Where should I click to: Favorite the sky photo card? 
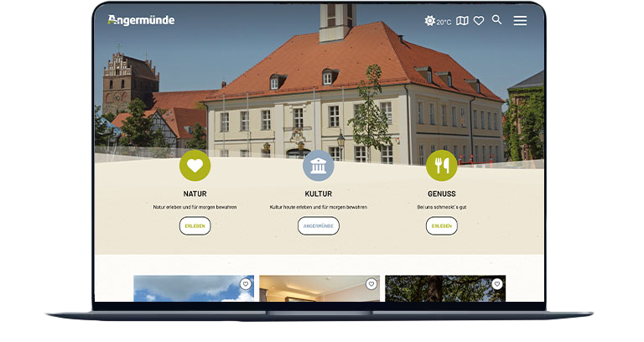[x=246, y=283]
